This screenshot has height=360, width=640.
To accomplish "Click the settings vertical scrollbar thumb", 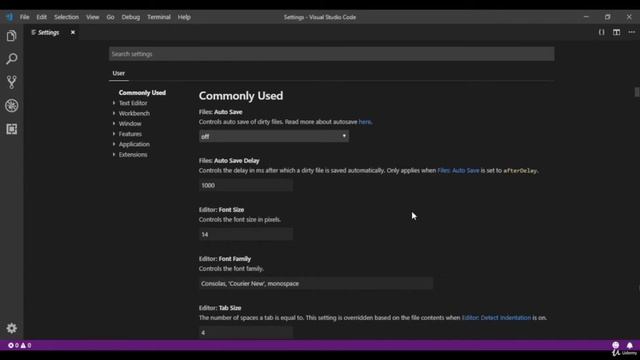I will tap(637, 92).
